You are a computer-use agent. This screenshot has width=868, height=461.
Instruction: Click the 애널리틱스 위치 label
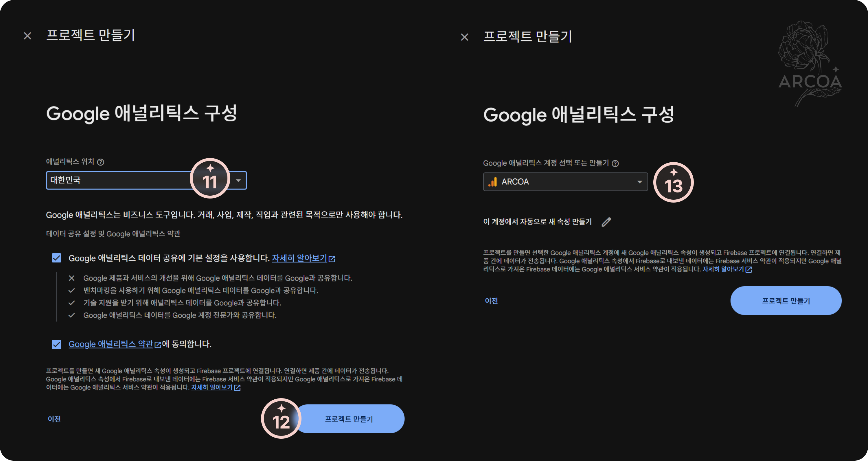tap(70, 162)
